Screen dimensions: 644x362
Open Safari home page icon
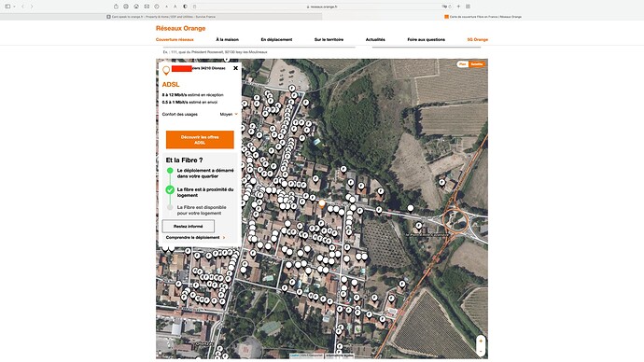click(x=136, y=7)
